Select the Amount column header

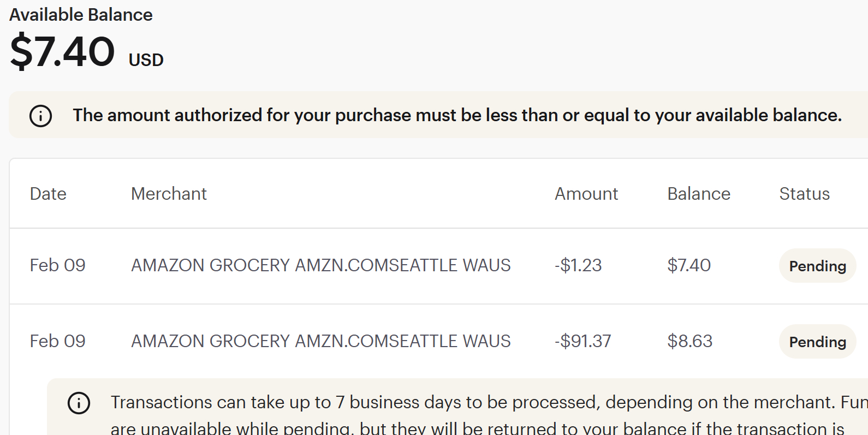click(586, 194)
